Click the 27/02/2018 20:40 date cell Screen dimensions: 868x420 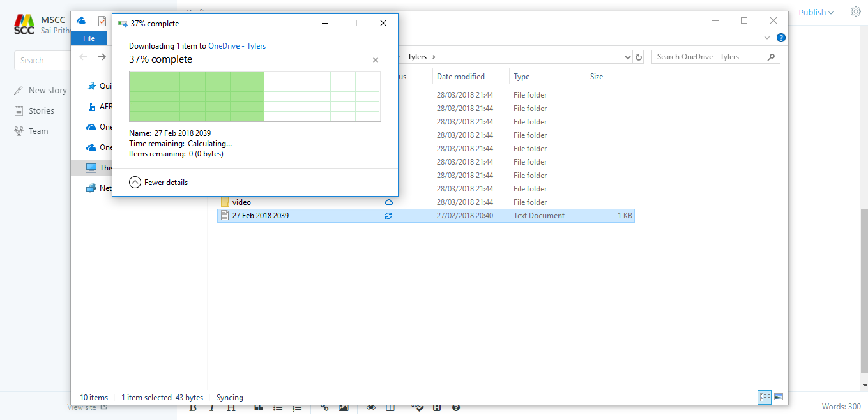click(x=465, y=216)
